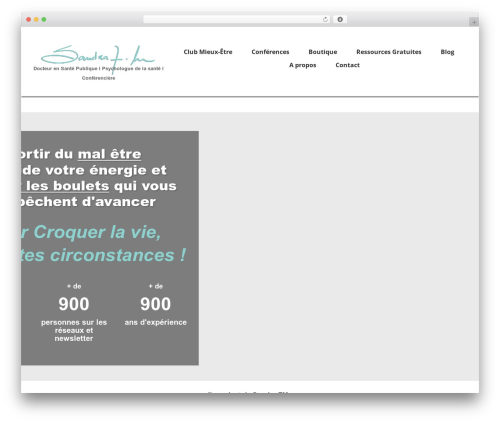Open Ressources Gratuites page
This screenshot has width=500, height=423.
tap(389, 52)
